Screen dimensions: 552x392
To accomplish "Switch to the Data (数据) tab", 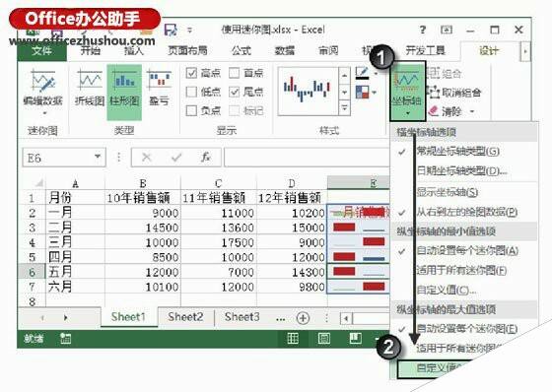I will (285, 50).
